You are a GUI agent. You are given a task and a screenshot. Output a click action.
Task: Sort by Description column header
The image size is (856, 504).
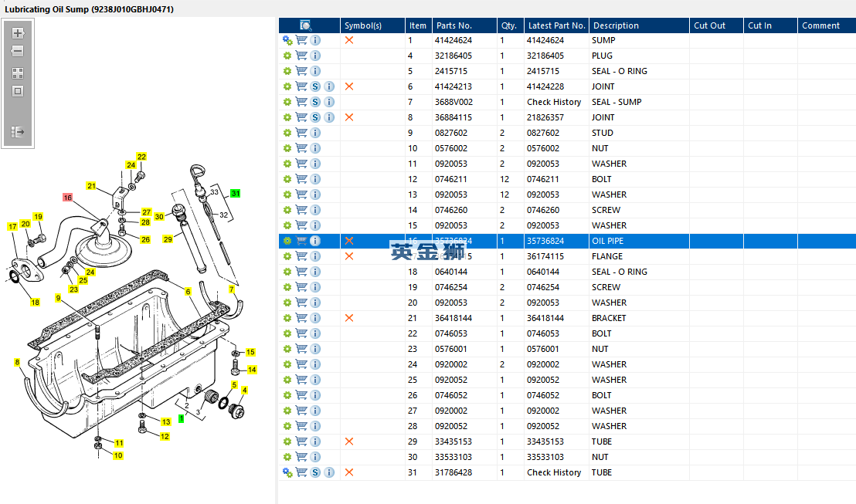(x=639, y=25)
